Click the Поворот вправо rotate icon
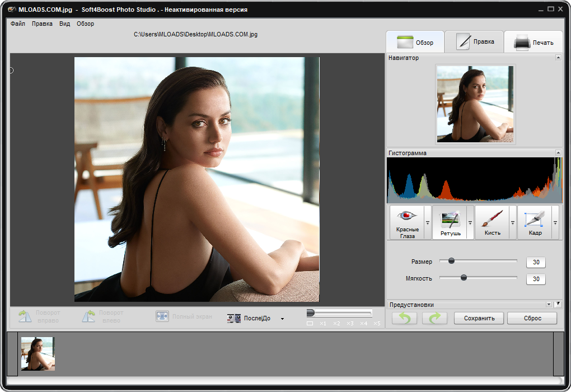 point(25,316)
